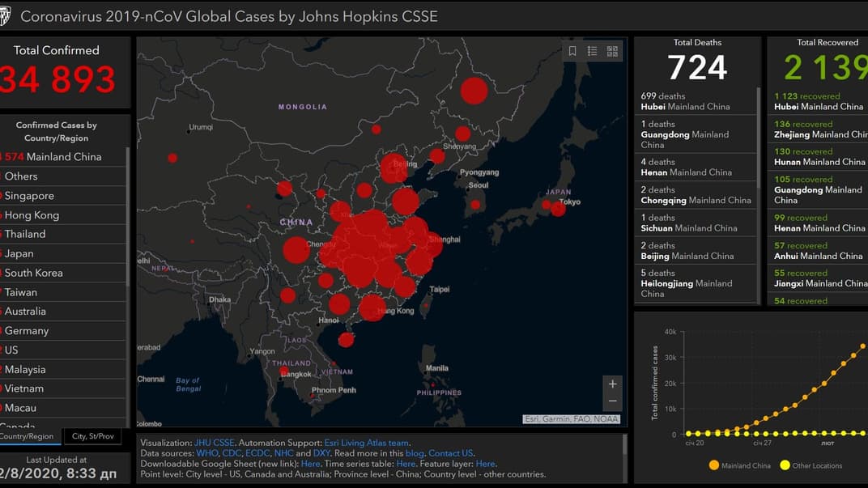Open the map bookmarks icon
Screen dimensions: 868x488
tap(572, 51)
